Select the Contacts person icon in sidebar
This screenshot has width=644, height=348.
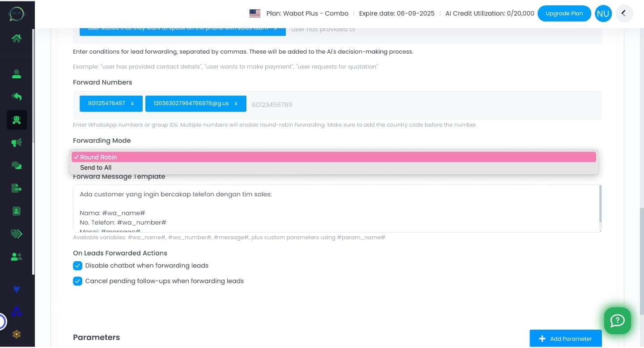point(17,74)
